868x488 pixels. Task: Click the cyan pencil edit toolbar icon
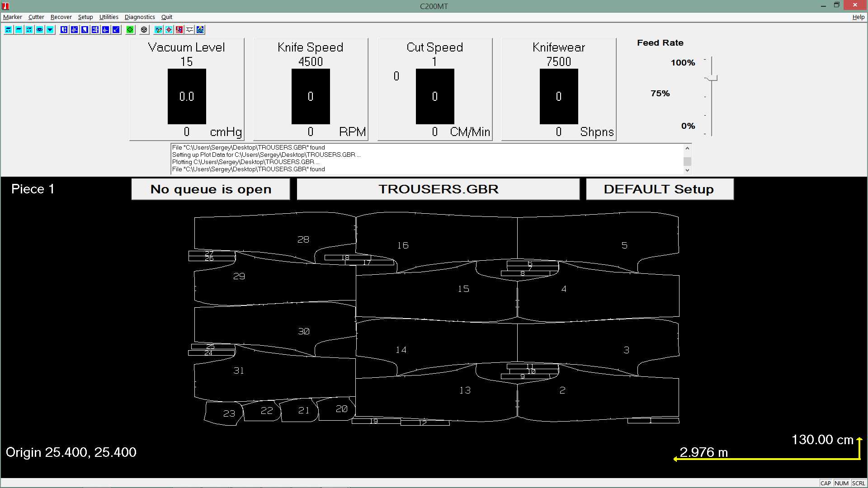click(158, 29)
